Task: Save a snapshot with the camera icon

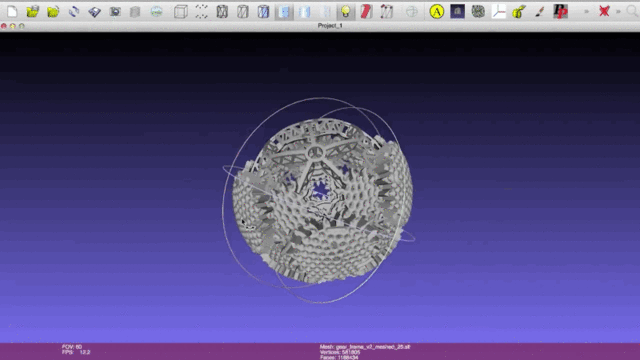Action: [115, 11]
